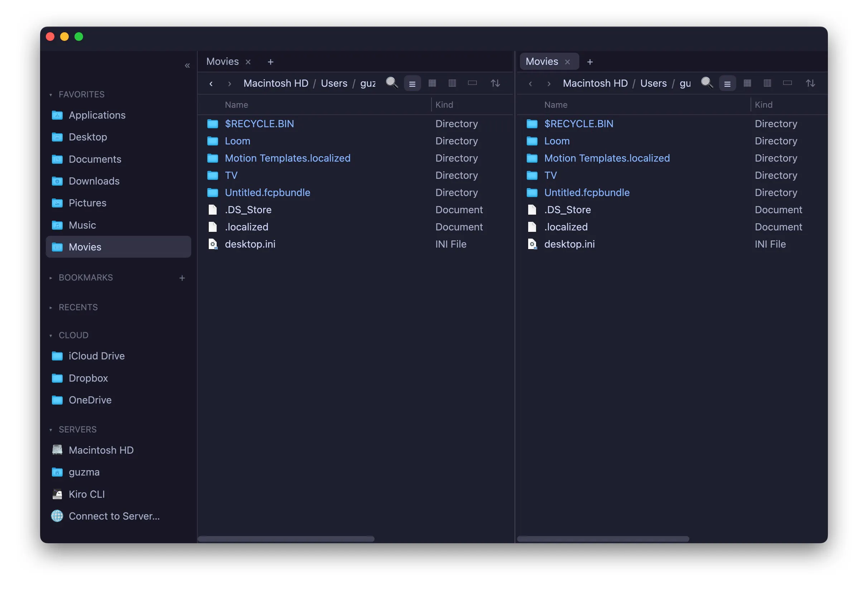Select Motion Templates.localized in right pane
The height and width of the screenshot is (597, 868).
(672, 158)
